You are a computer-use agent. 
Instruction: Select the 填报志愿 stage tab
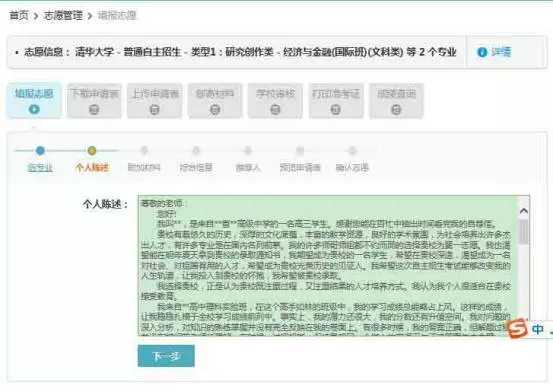[34, 100]
